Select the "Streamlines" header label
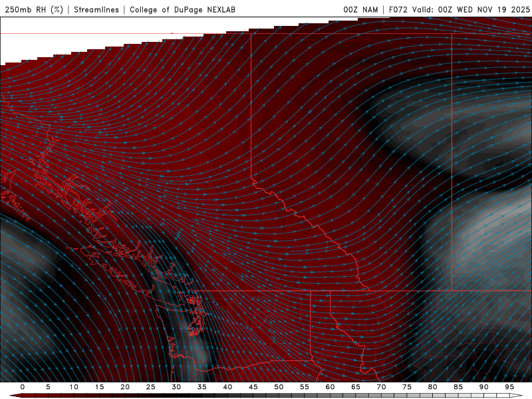The image size is (532, 399). point(96,9)
